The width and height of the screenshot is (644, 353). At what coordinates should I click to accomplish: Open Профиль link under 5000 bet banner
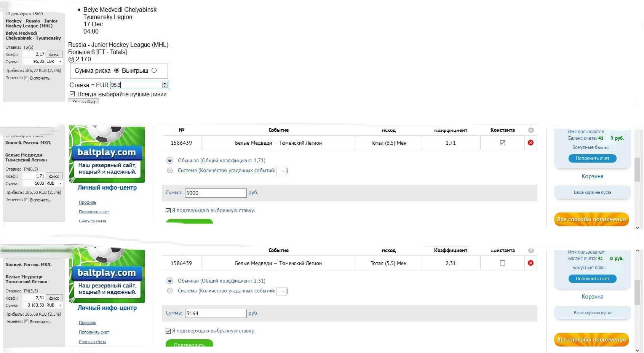(87, 202)
